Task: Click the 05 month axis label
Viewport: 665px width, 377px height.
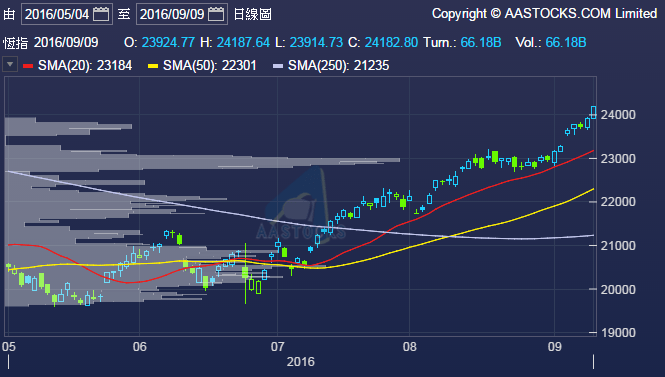Action: click(x=9, y=346)
